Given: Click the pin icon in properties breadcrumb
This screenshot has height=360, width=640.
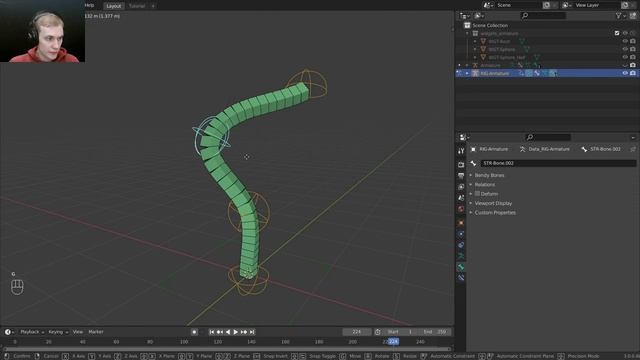Looking at the screenshot, I should [x=633, y=149].
